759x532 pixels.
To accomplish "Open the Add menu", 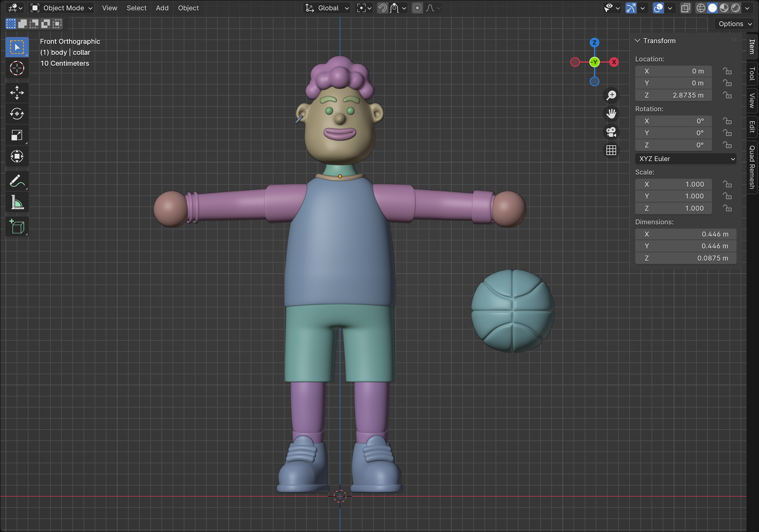I will (x=162, y=8).
